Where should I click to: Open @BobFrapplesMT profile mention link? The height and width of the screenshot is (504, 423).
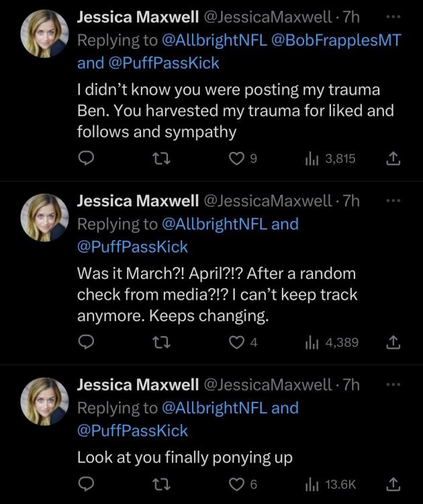pos(336,40)
